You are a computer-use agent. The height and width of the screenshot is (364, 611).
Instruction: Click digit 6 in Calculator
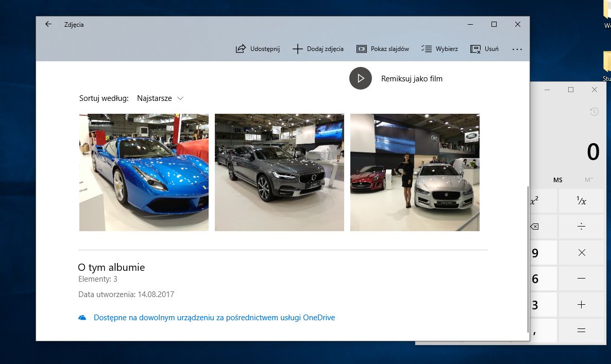click(x=543, y=279)
